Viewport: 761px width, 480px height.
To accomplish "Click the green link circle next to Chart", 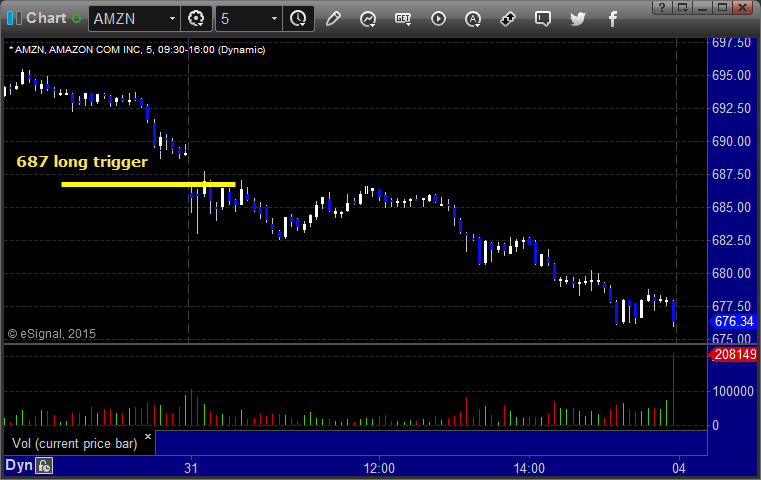I will tap(77, 19).
